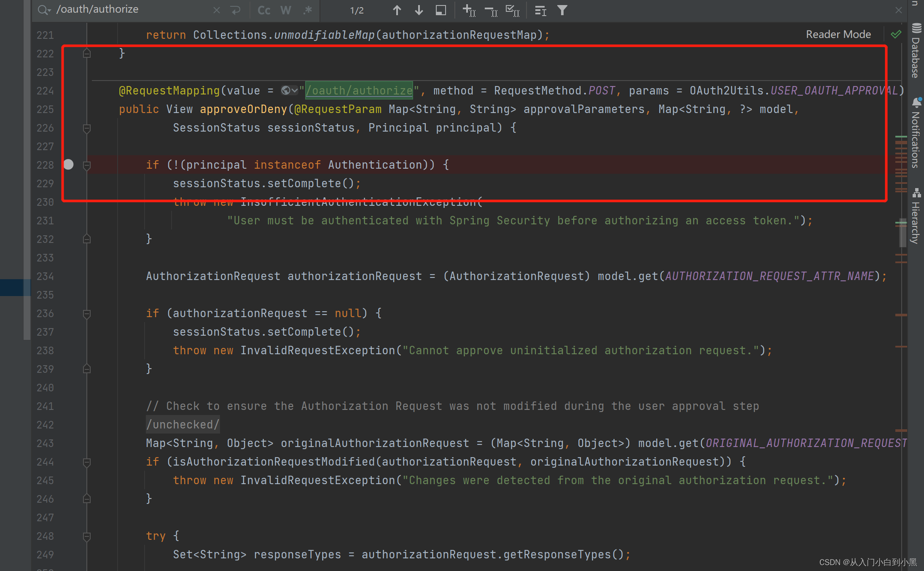Collapse if block fold at line 236
Image resolution: width=924 pixels, height=571 pixels.
87,314
